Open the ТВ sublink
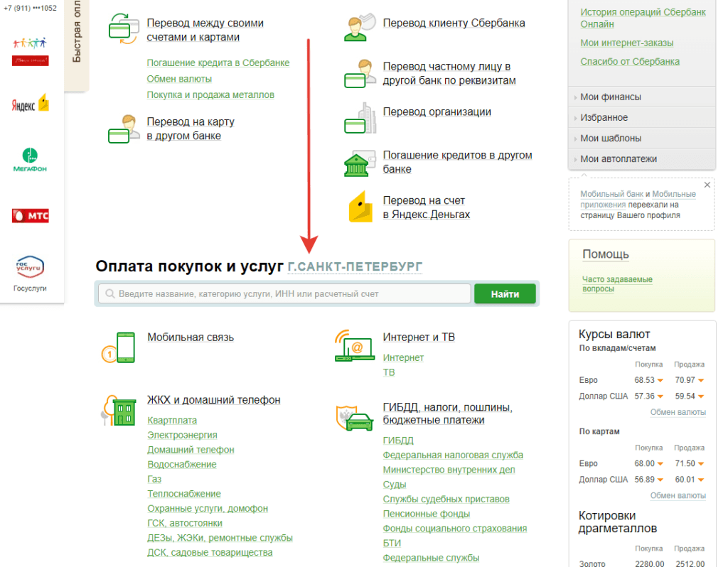The height and width of the screenshot is (567, 728). (x=389, y=372)
